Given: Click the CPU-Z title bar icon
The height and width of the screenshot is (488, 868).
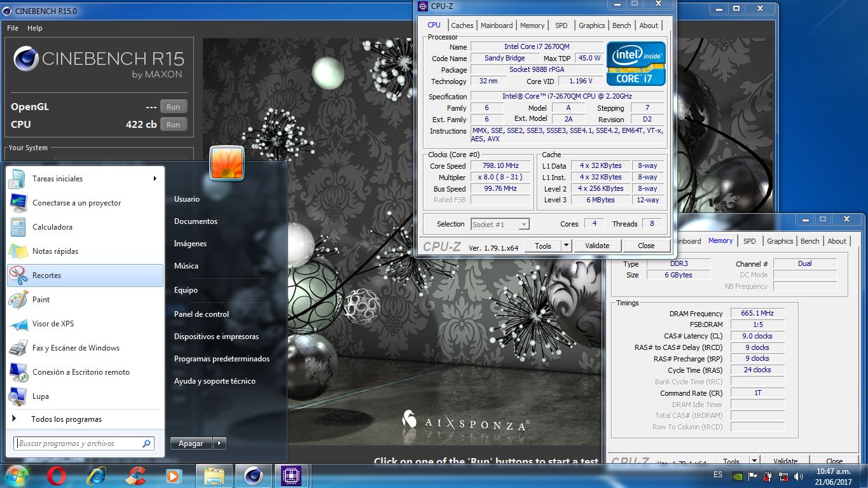Looking at the screenshot, I should tap(423, 6).
